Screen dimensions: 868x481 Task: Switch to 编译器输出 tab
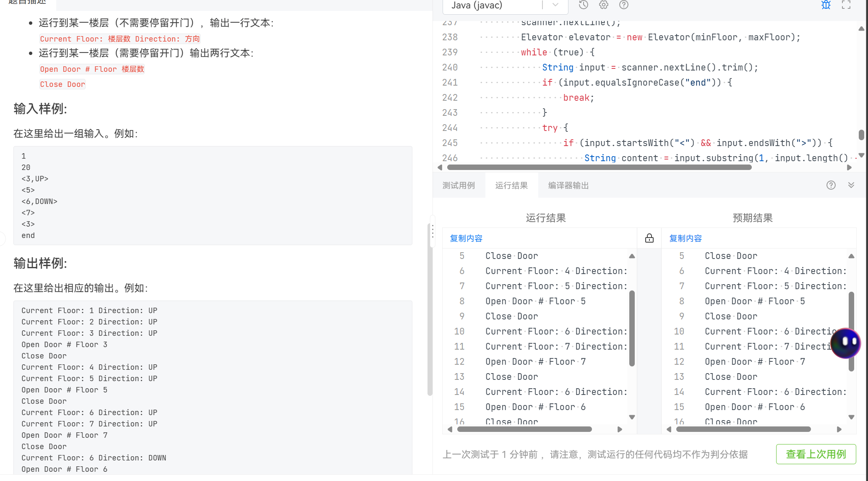(568, 186)
